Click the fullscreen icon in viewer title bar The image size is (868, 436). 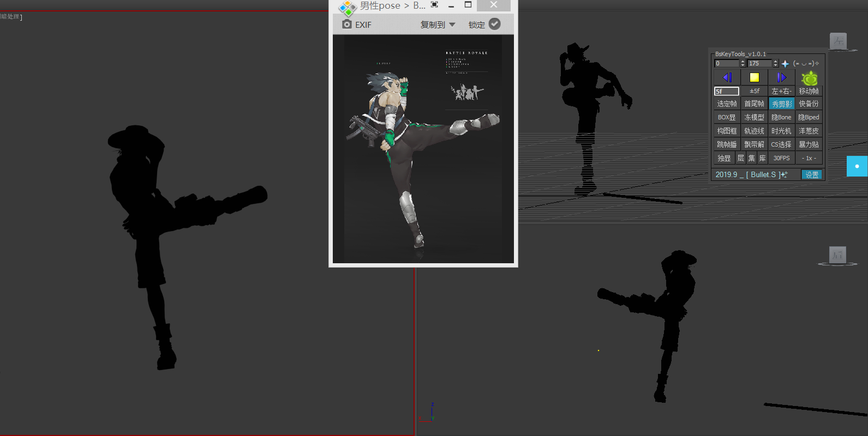pos(434,5)
